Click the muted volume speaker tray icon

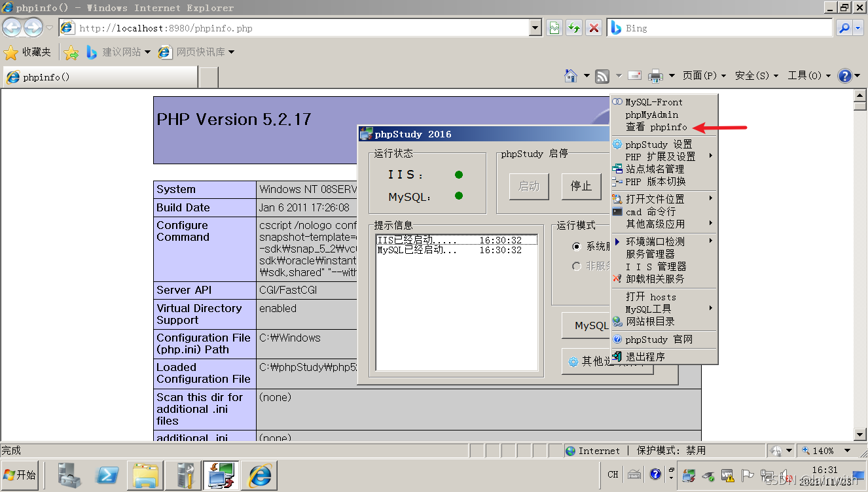[786, 476]
